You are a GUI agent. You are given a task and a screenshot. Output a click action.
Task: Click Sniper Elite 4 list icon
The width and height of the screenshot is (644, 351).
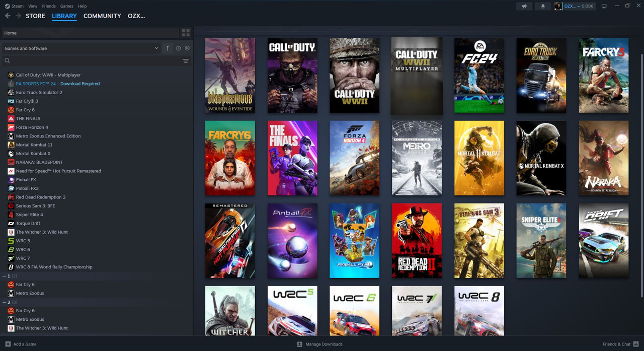(x=11, y=215)
